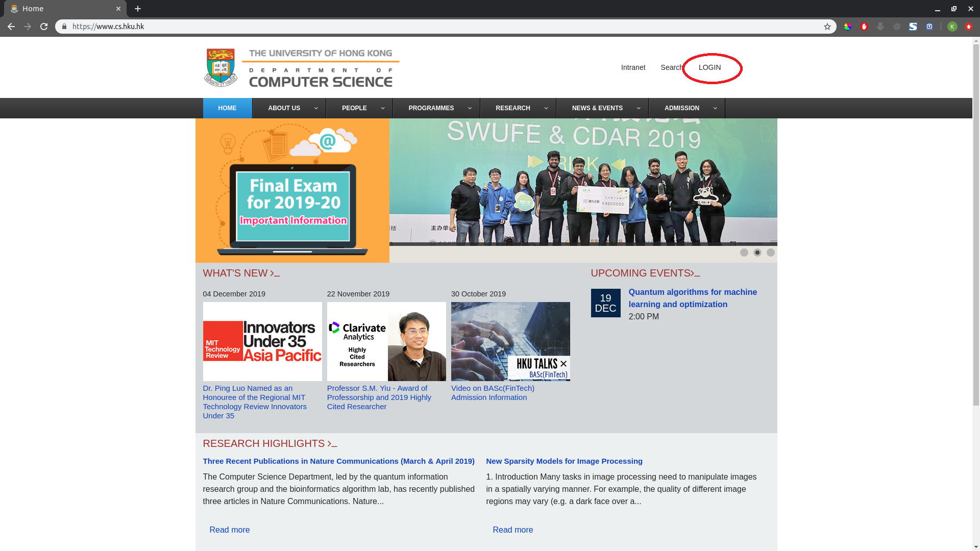
Task: Go forward in browser history
Action: coord(28,27)
